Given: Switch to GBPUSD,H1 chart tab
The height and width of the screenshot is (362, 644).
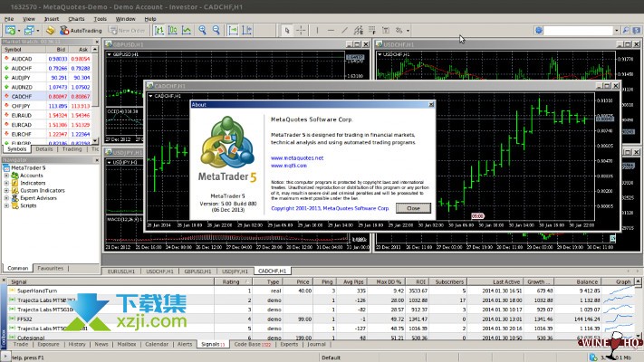Looking at the screenshot, I should tap(197, 271).
